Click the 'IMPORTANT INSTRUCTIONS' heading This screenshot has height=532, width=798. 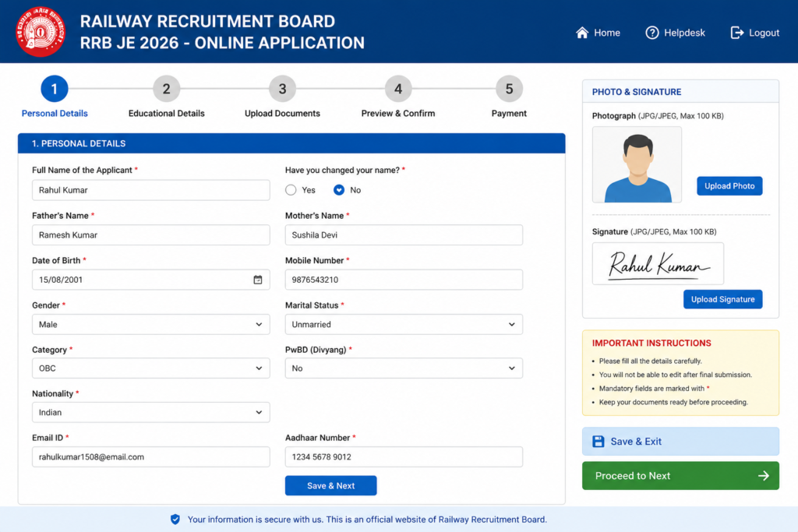tap(651, 344)
